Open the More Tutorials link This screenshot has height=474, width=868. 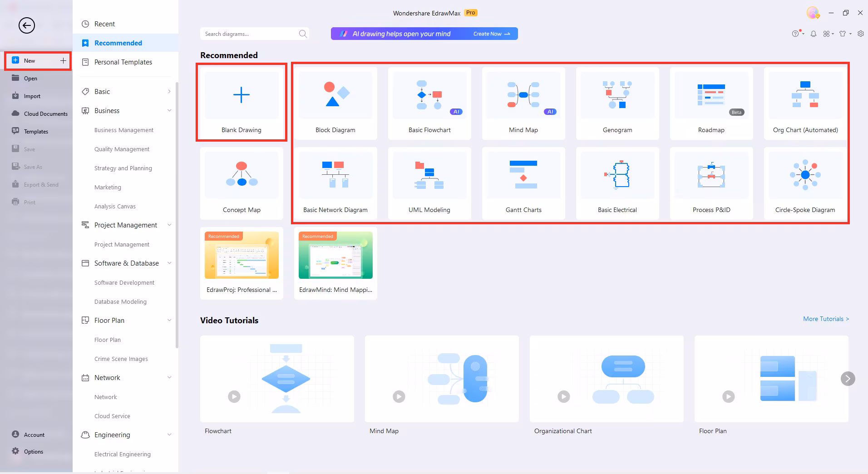pos(826,319)
